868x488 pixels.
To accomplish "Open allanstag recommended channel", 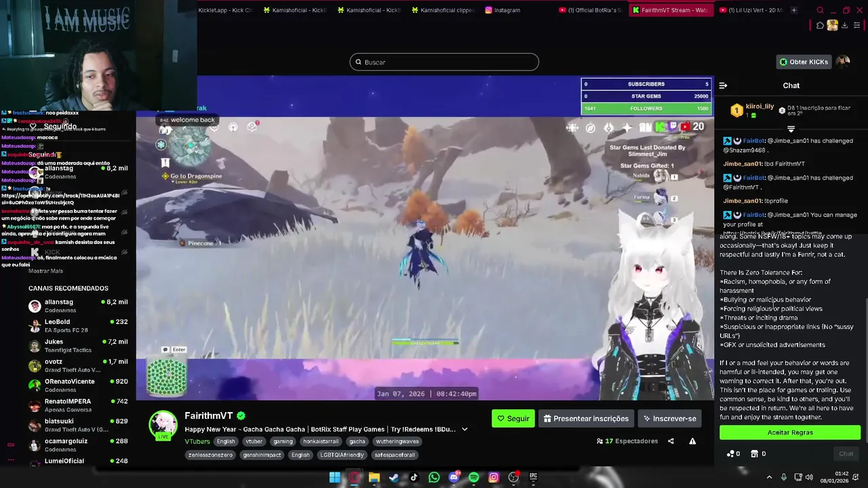I will click(78, 306).
